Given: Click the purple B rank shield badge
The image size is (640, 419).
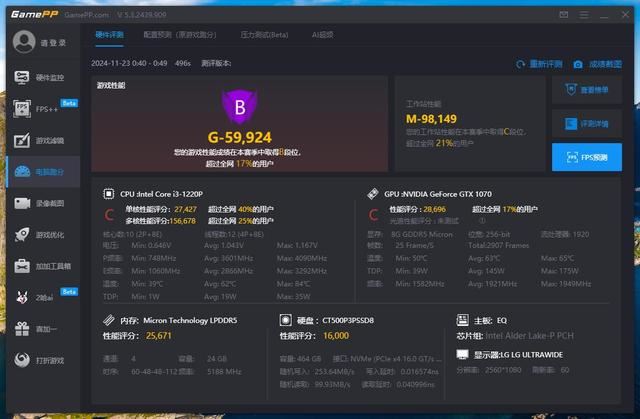Looking at the screenshot, I should 240,106.
